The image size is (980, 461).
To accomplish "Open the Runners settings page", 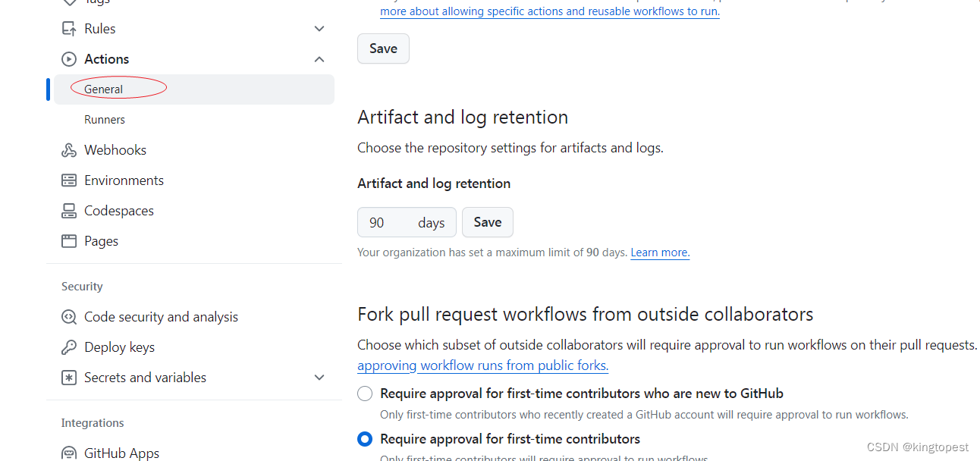I will tap(105, 120).
